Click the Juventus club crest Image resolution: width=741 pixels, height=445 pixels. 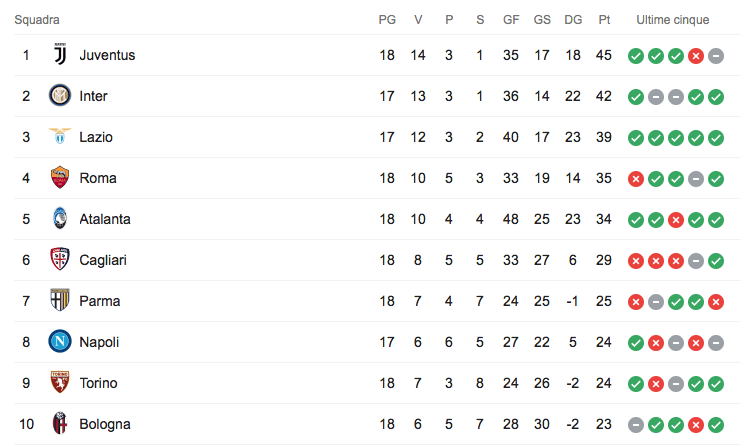click(59, 55)
